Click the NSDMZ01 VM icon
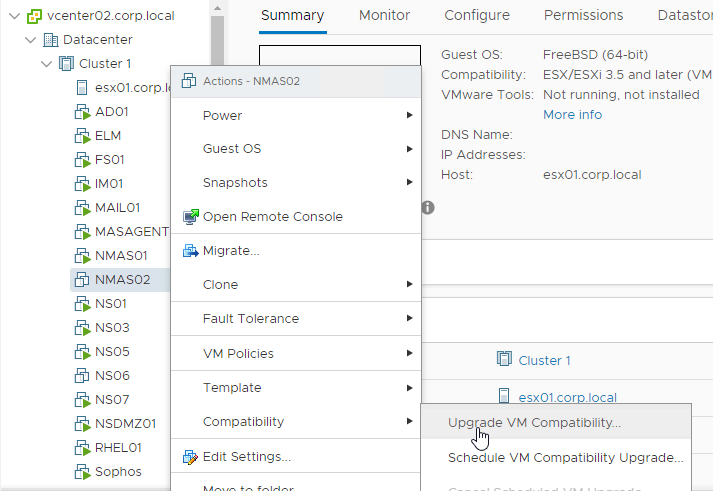 pos(82,424)
